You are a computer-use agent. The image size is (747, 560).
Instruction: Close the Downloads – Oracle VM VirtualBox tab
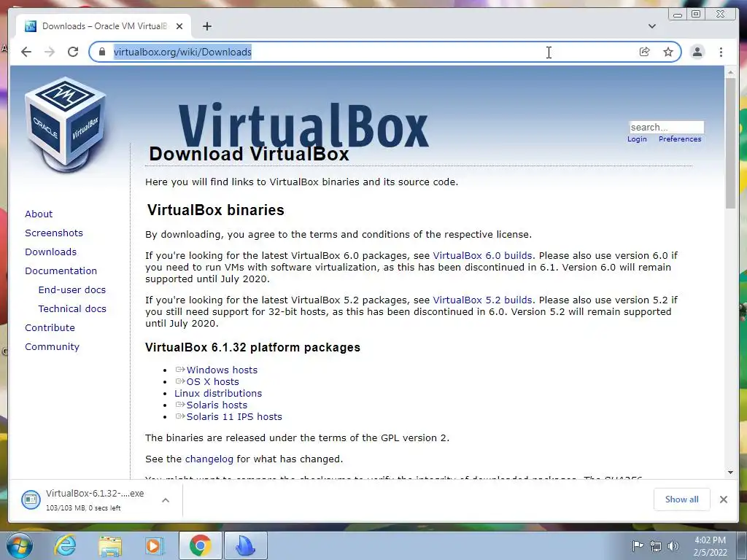coord(179,26)
